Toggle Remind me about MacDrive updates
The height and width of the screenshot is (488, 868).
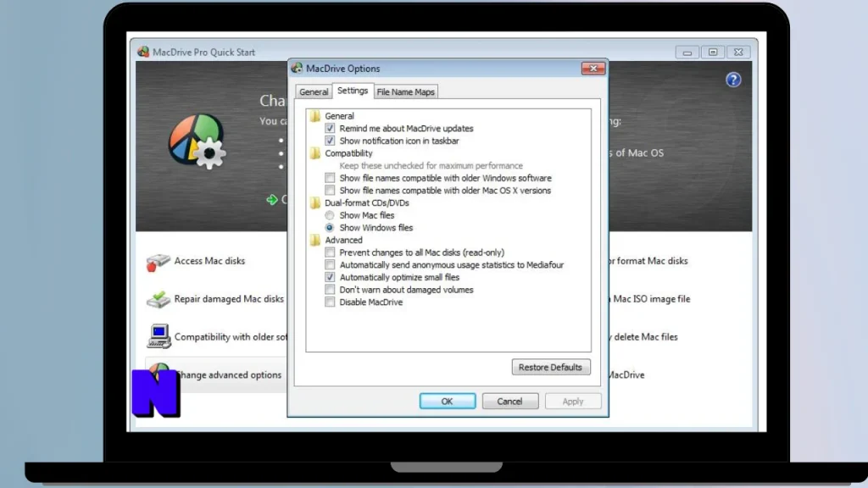tap(330, 129)
